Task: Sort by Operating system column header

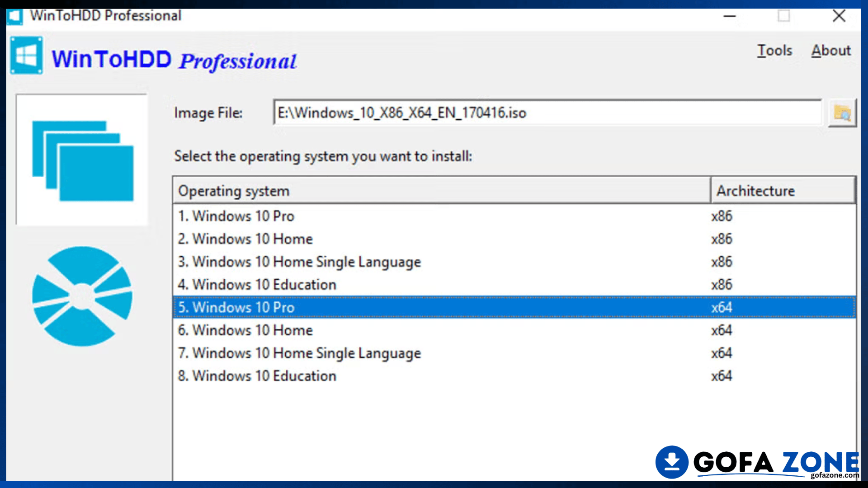Action: [442, 191]
